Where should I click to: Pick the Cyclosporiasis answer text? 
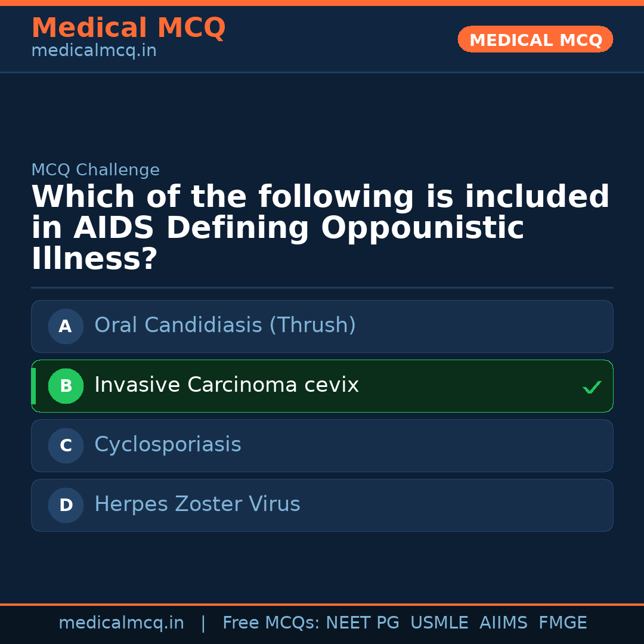point(168,445)
